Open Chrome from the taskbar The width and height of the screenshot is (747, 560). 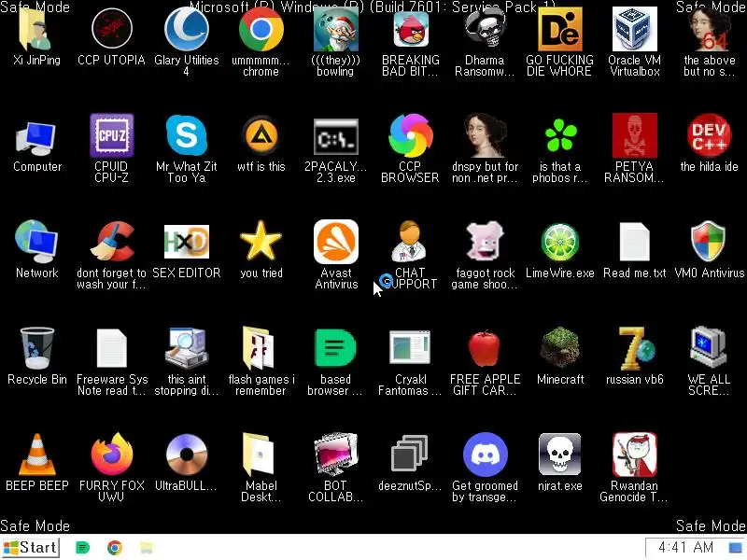pyautogui.click(x=114, y=548)
